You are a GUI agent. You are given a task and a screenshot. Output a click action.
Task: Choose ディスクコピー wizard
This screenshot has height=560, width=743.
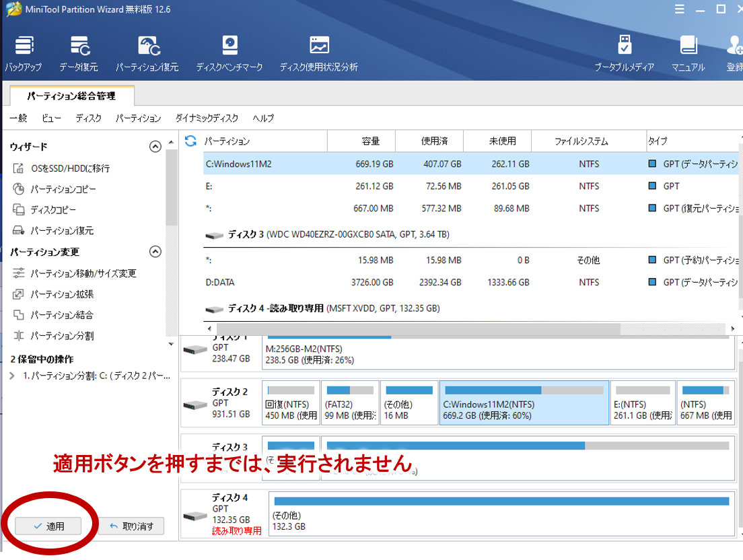44,209
